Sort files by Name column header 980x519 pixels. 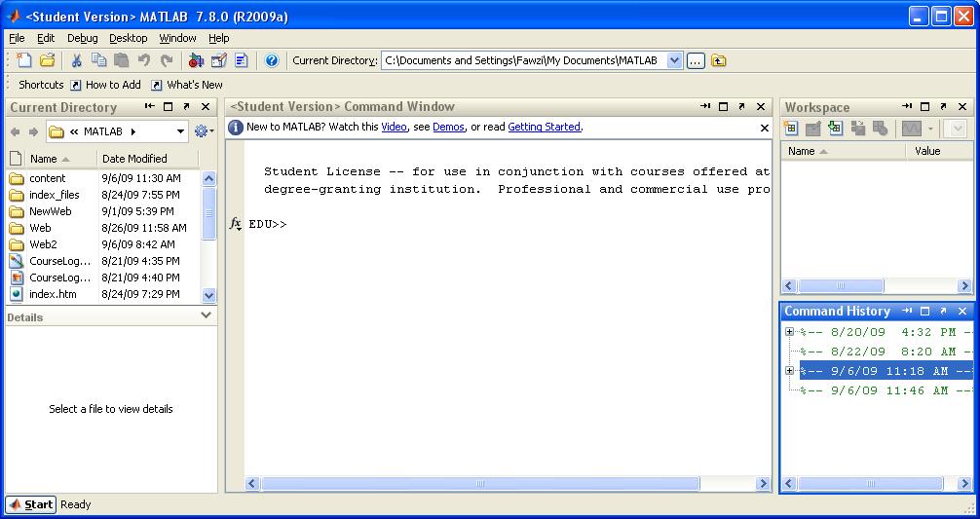pos(60,159)
